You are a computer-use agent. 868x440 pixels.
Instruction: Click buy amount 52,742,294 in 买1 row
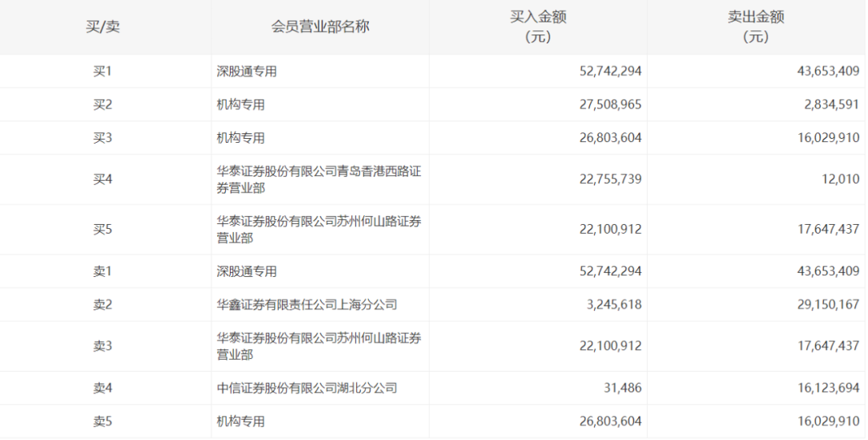click(611, 71)
